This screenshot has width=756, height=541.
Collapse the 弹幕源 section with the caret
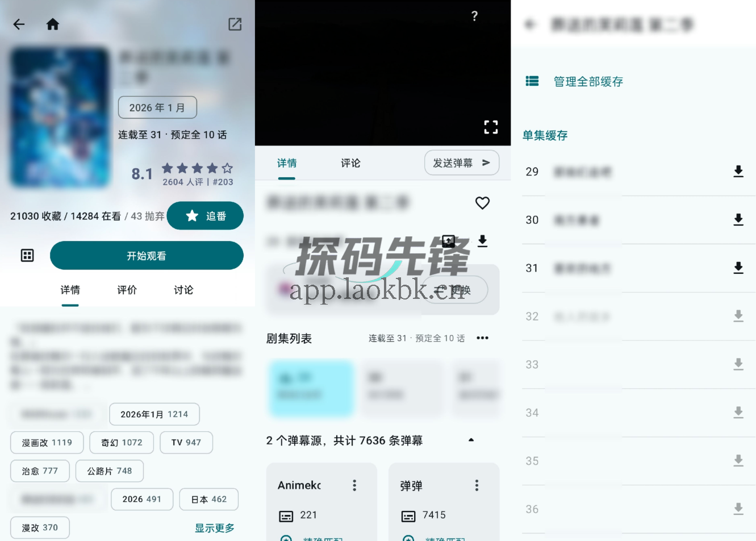(x=471, y=440)
